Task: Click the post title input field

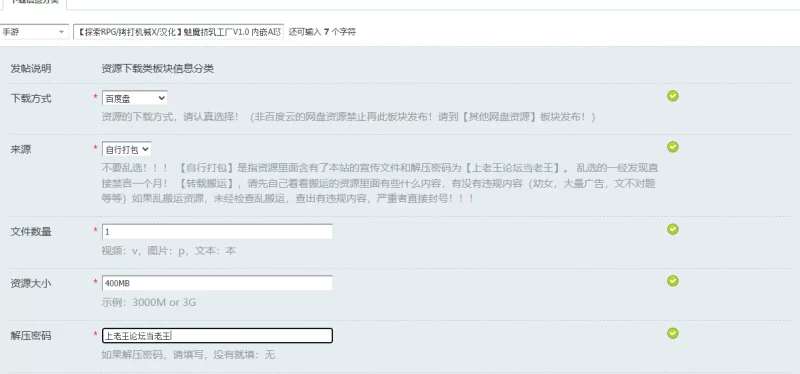Action: pyautogui.click(x=178, y=32)
